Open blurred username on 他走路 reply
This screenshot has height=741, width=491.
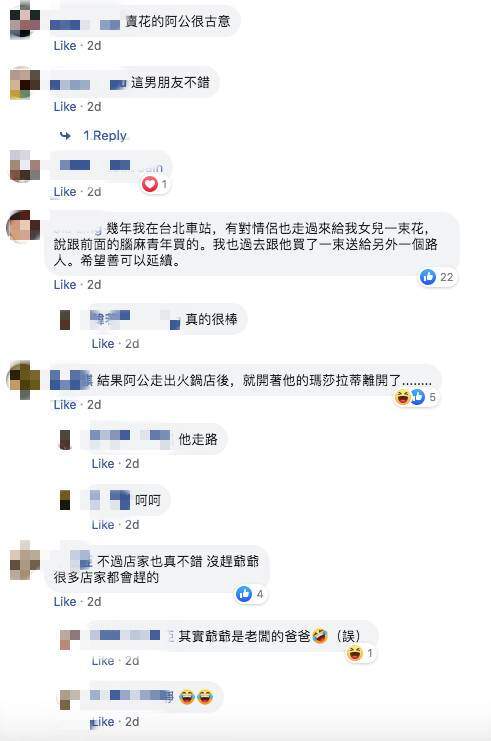coord(130,439)
